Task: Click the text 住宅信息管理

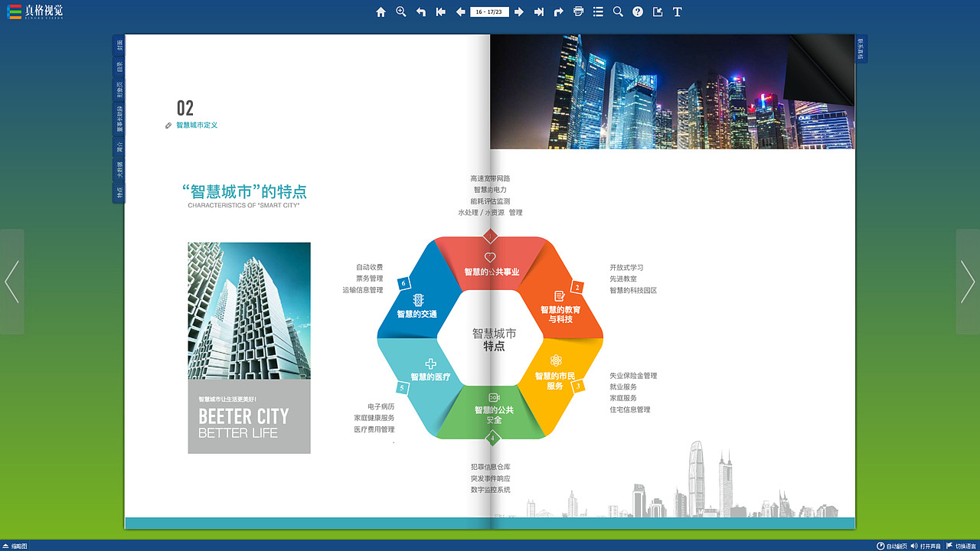Action: click(x=630, y=409)
